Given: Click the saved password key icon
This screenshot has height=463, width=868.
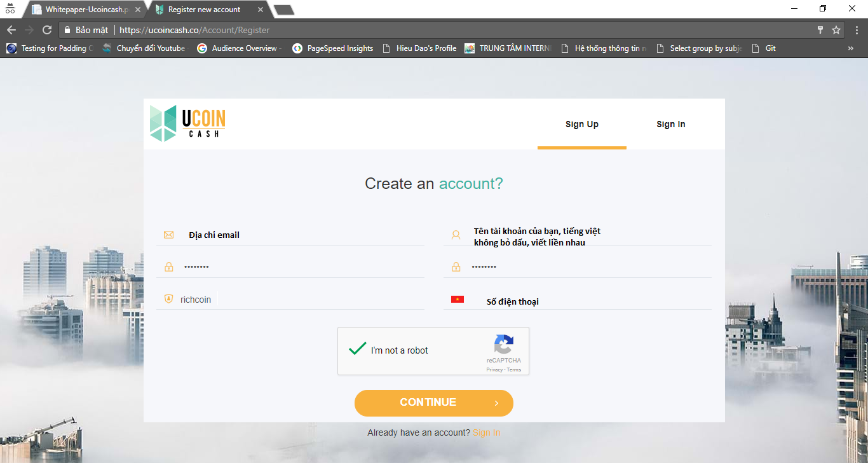Looking at the screenshot, I should (820, 30).
